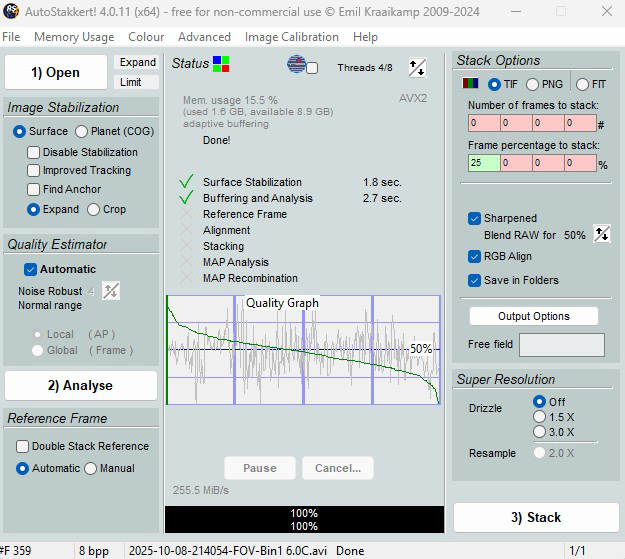Click the Blend RAW percentage adjuster icon
The image size is (625, 559).
[601, 234]
